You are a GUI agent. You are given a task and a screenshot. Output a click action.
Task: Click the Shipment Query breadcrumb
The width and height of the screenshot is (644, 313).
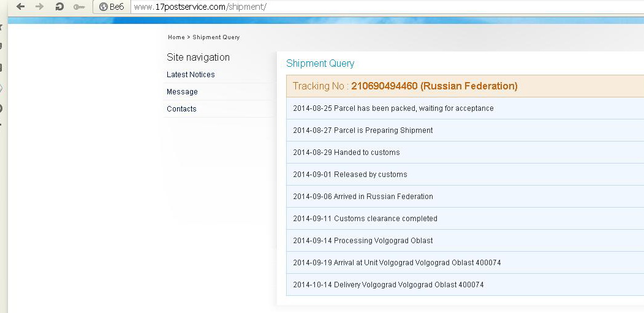(216, 37)
